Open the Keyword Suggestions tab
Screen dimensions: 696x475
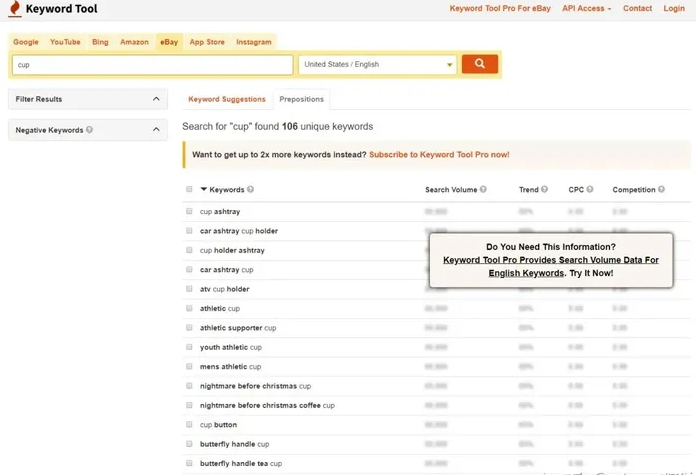click(227, 99)
